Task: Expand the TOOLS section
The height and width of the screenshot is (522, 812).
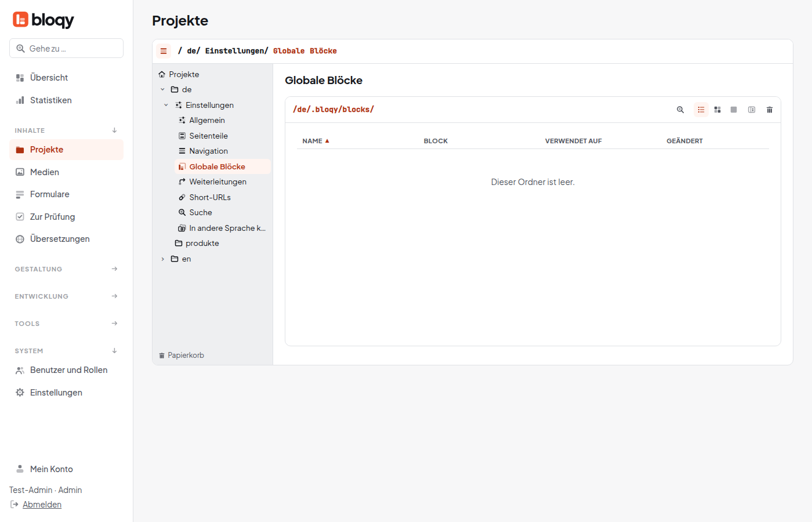Action: point(66,324)
